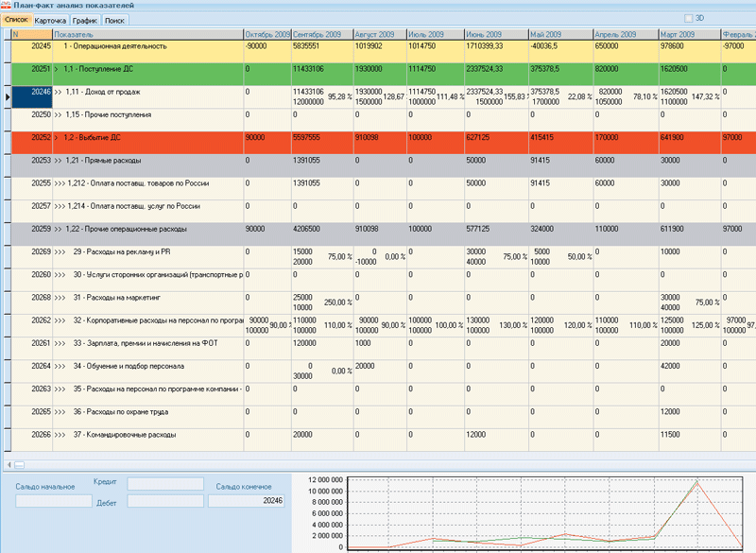Select the Список tab
756x553 pixels.
coord(17,19)
